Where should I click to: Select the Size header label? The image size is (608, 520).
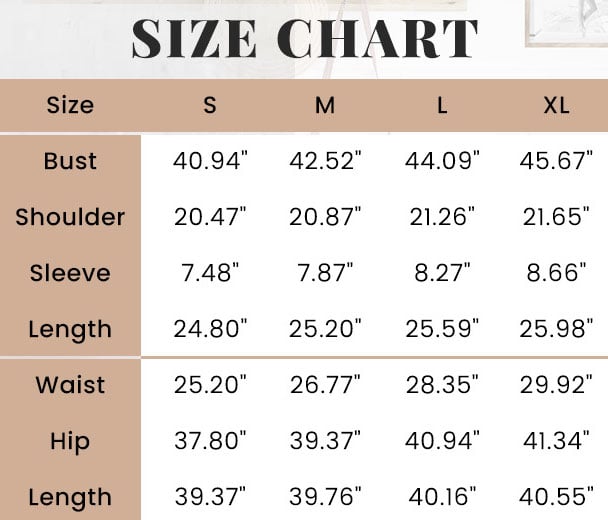tap(70, 105)
